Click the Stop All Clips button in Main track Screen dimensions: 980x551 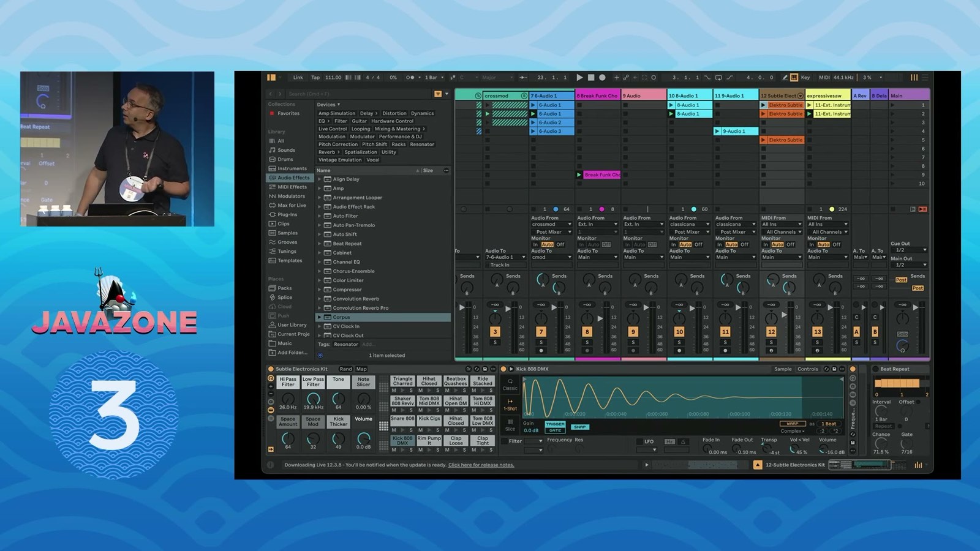pyautogui.click(x=892, y=209)
